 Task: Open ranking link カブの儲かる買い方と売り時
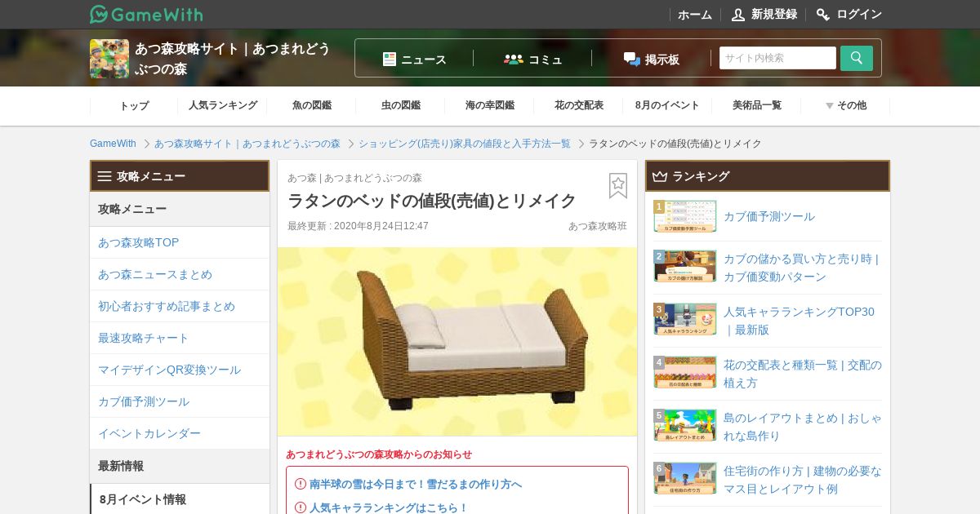[x=801, y=268]
